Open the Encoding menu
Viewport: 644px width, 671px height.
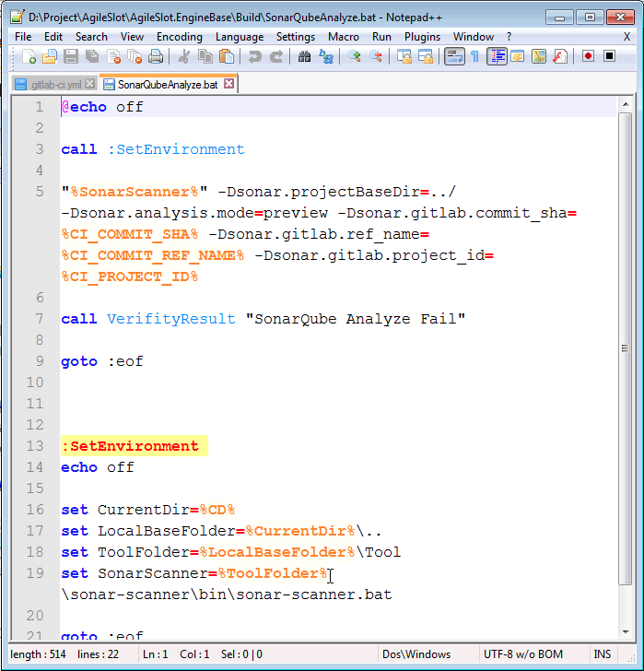click(179, 37)
